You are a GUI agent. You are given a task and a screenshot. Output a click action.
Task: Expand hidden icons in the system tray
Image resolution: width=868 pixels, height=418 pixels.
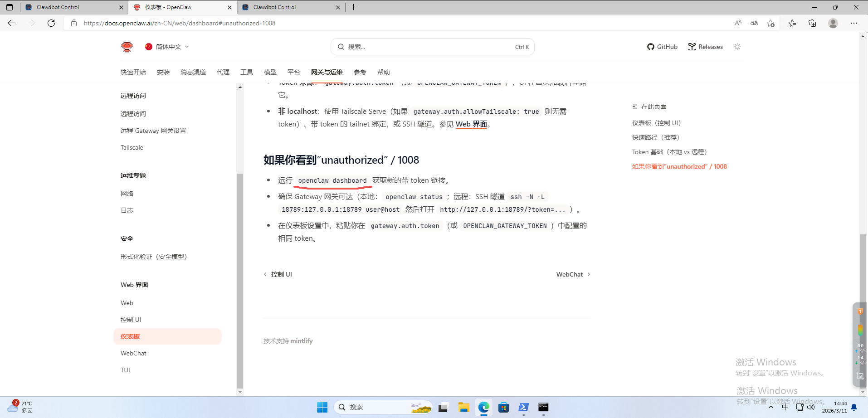click(x=770, y=407)
